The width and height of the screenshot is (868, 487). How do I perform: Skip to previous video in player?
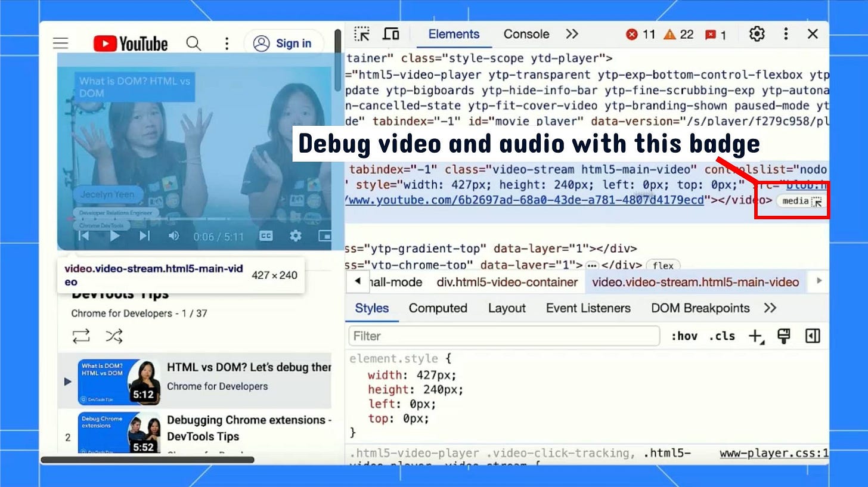[x=84, y=236]
